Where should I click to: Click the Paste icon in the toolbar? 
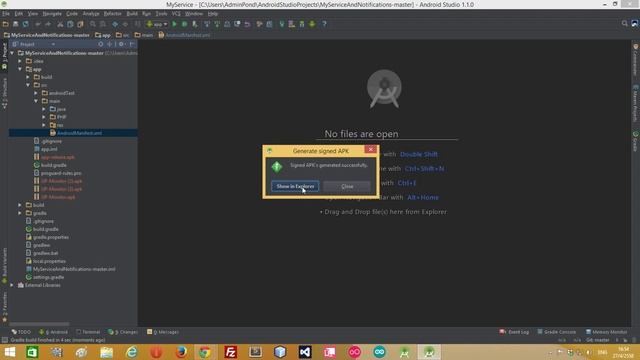pos(80,24)
